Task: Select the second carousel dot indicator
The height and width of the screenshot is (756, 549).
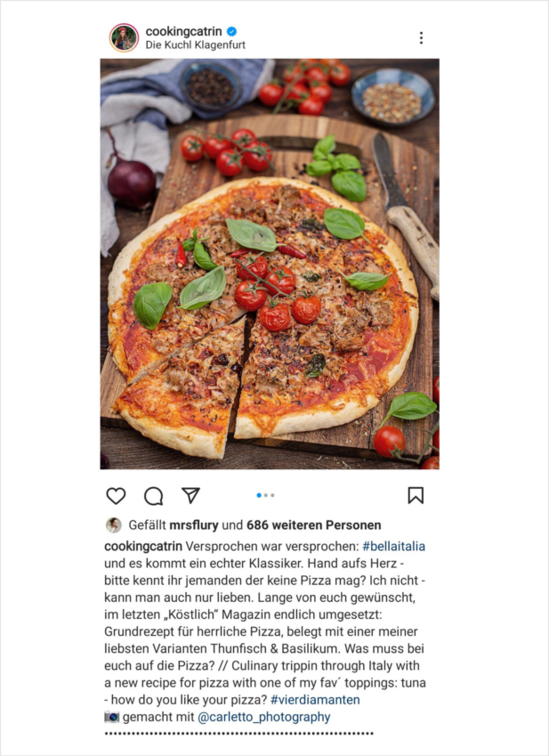Action: pyautogui.click(x=266, y=495)
